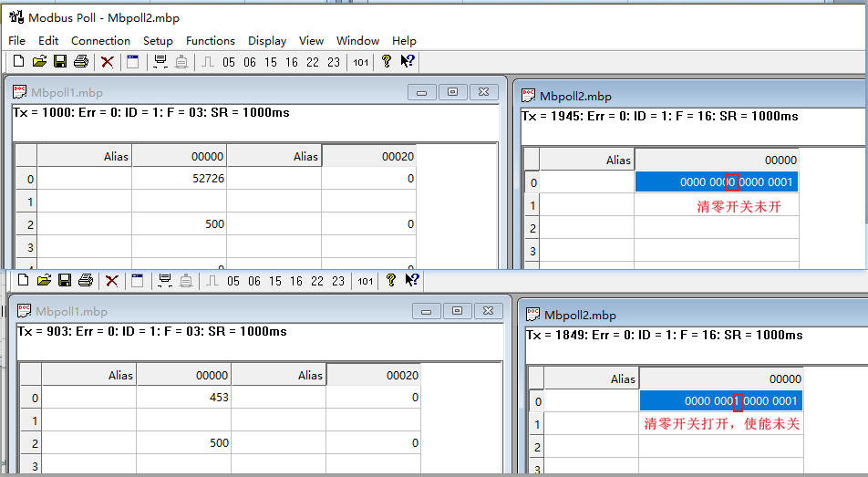This screenshot has height=477, width=868.
Task: Click function 16 button in upper toolbar
Action: [291, 62]
